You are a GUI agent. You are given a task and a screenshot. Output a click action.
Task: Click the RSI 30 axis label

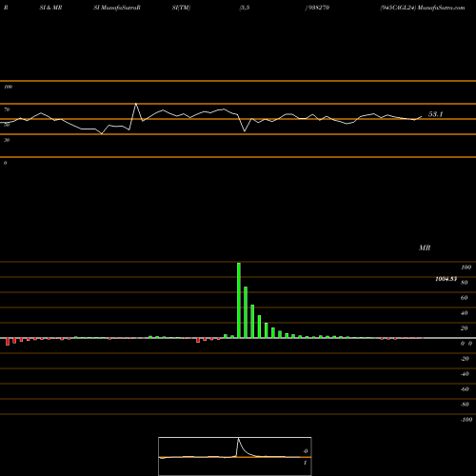7,140
